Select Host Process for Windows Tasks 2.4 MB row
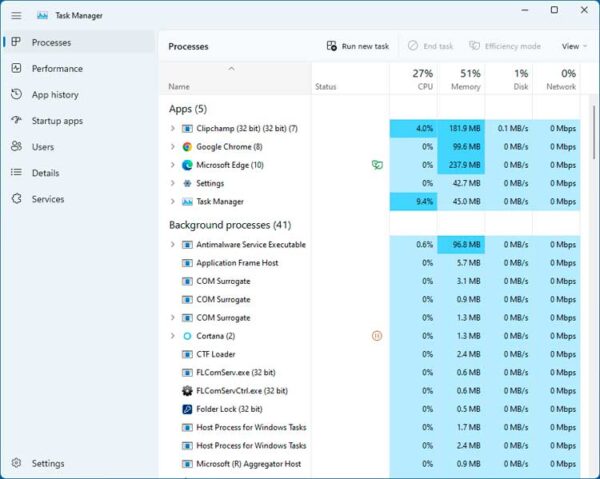600x479 pixels. [x=370, y=446]
